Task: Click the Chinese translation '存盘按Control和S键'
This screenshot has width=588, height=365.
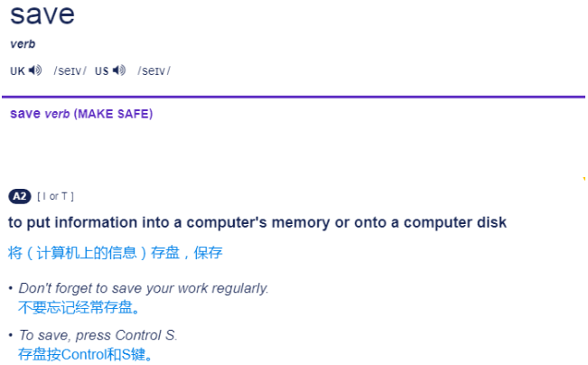Action: 86,354
